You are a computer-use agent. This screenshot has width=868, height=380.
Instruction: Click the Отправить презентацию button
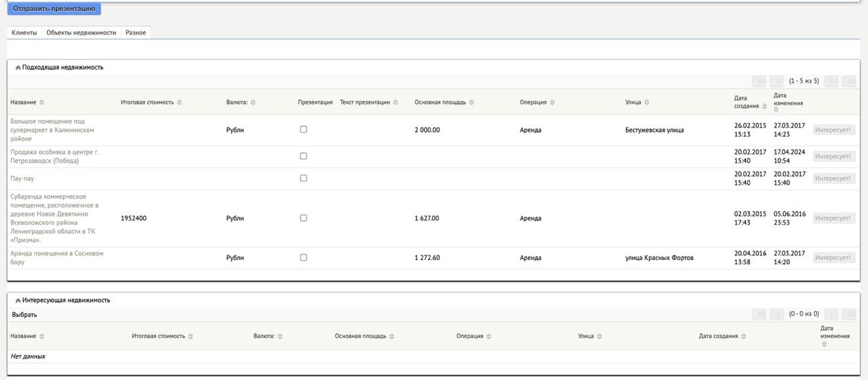pos(54,9)
